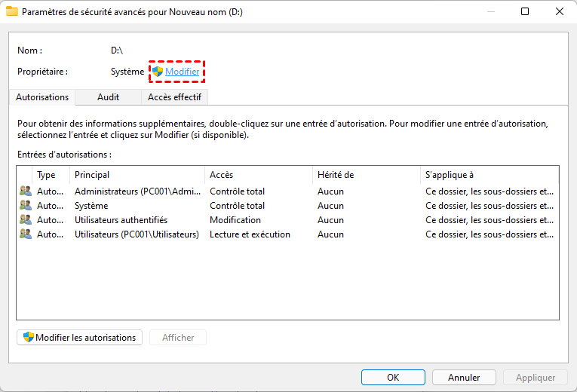Screen dimensions: 577x392
Task: Click the folder icon in the title bar
Action: click(12, 12)
